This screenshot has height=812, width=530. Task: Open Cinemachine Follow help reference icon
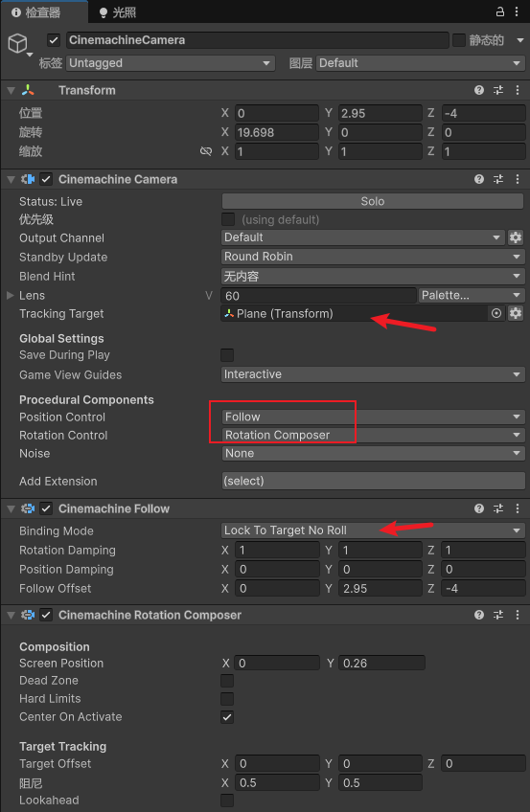point(479,508)
